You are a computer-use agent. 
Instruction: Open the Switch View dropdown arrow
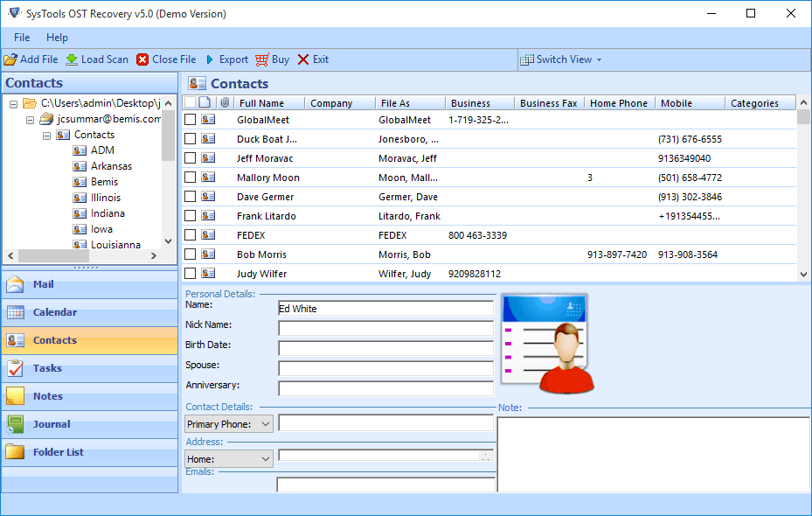pos(599,60)
